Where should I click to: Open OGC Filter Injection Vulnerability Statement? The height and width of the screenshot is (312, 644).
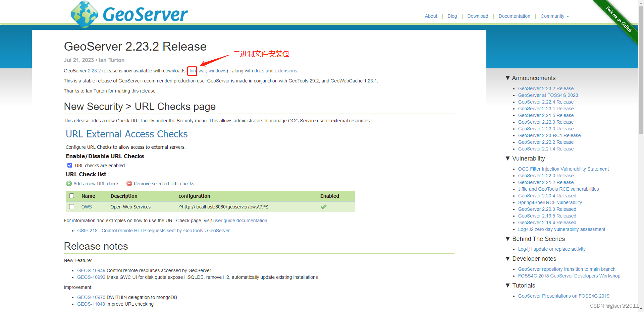click(563, 169)
